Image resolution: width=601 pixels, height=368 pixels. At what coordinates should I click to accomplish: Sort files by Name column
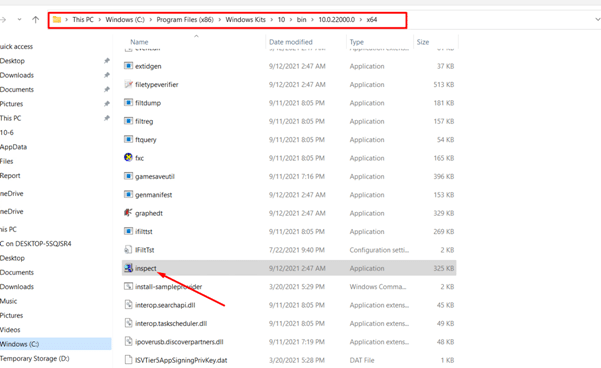[139, 42]
